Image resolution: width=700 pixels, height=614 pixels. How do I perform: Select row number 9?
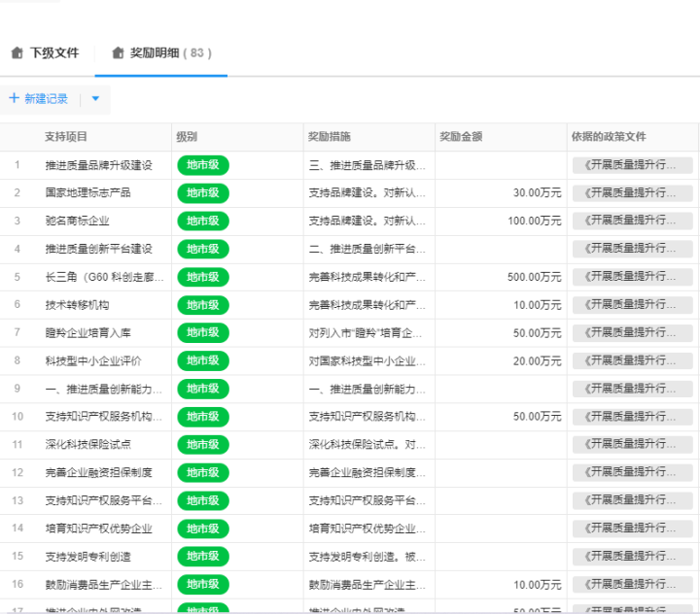click(17, 389)
